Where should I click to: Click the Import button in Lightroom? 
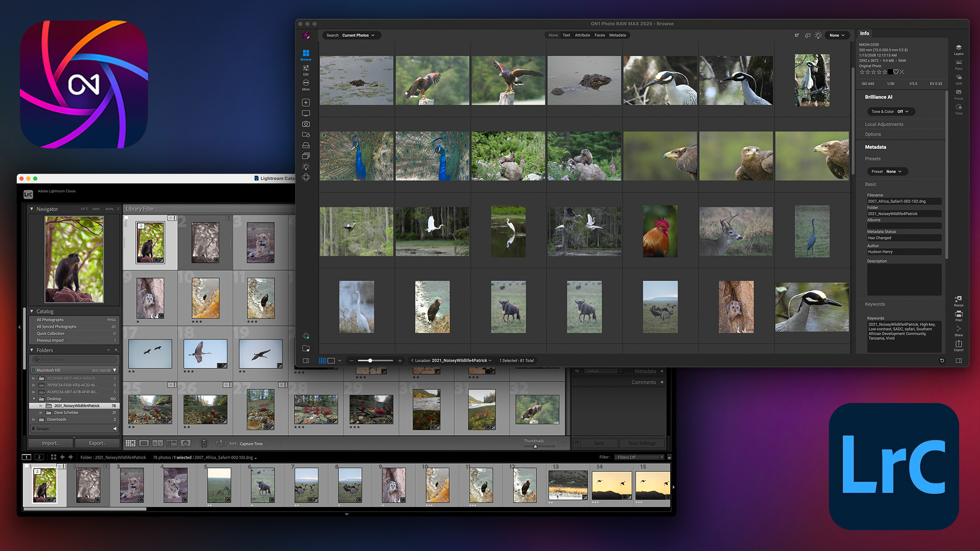click(50, 443)
